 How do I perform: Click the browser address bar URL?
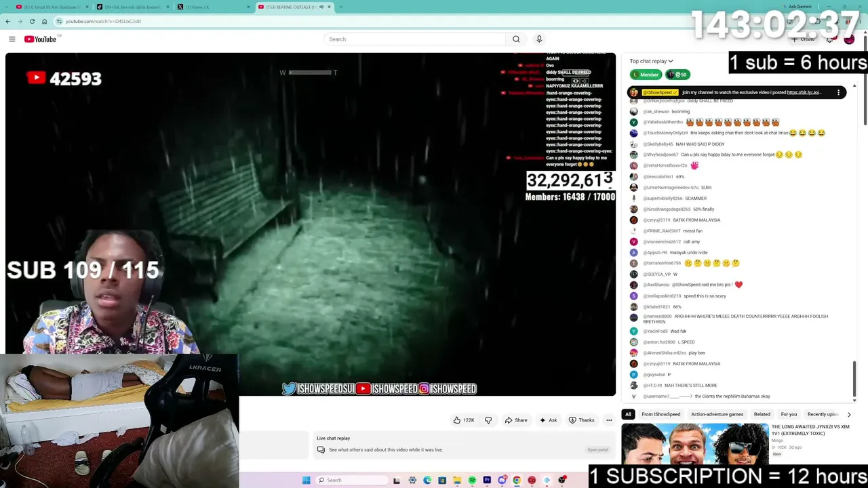(103, 21)
